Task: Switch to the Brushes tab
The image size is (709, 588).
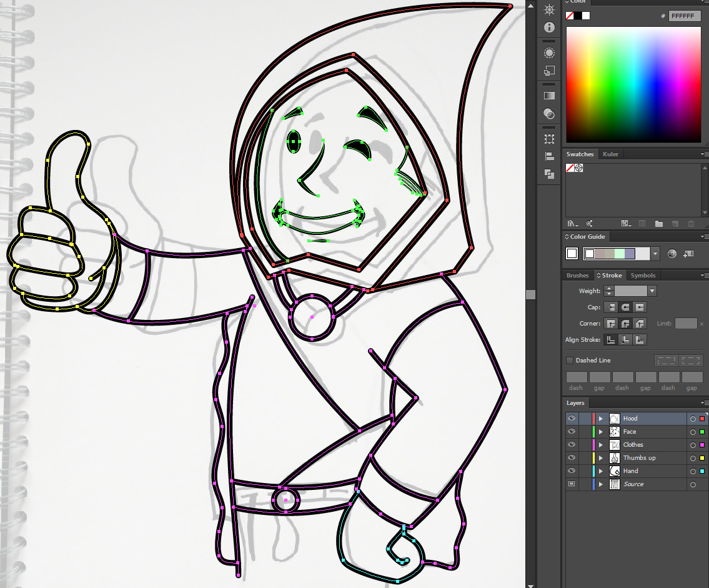Action: [x=577, y=275]
